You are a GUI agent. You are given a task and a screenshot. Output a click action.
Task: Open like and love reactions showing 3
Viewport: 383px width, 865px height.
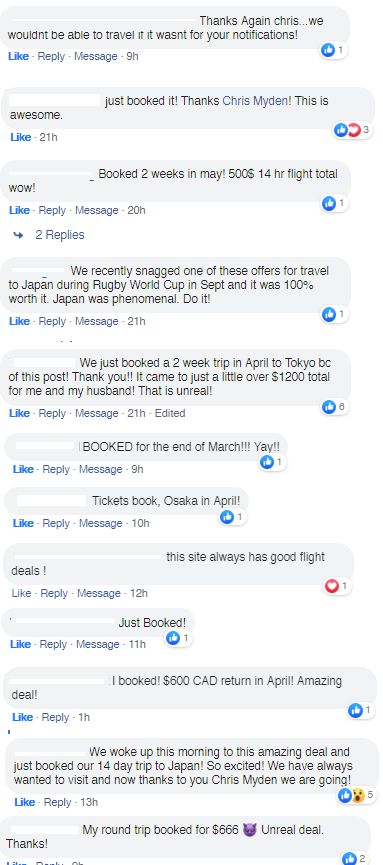(x=353, y=130)
